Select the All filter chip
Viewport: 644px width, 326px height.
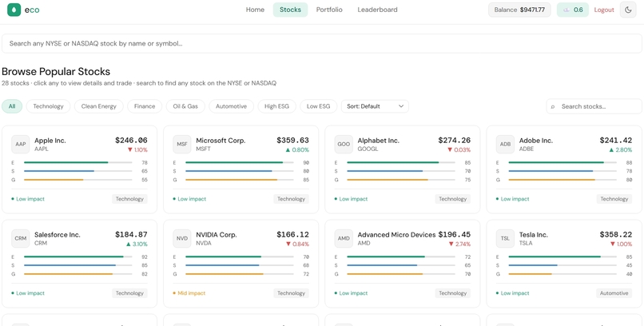click(12, 106)
